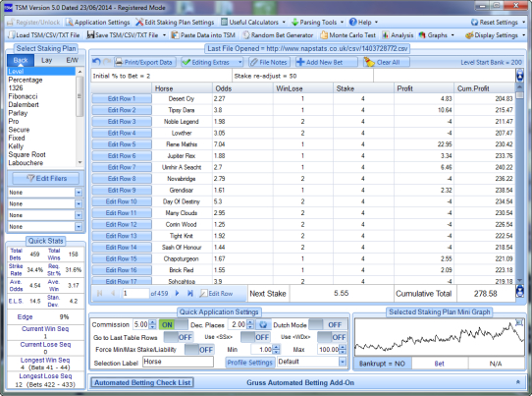This screenshot has height=396, width=532.
Task: Click the undo arrow icon
Action: (96, 62)
